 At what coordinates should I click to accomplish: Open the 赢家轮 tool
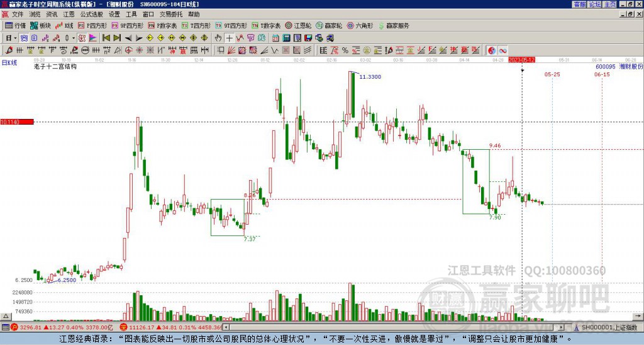pos(329,25)
